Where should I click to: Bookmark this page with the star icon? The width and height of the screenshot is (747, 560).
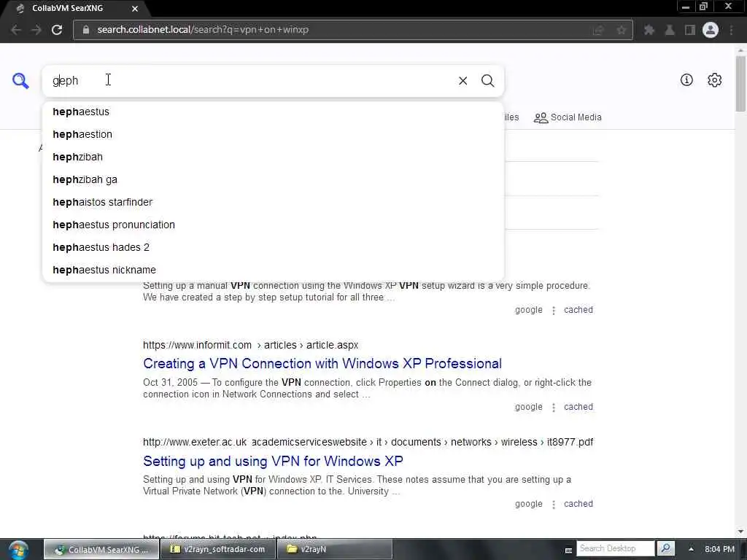pos(622,30)
